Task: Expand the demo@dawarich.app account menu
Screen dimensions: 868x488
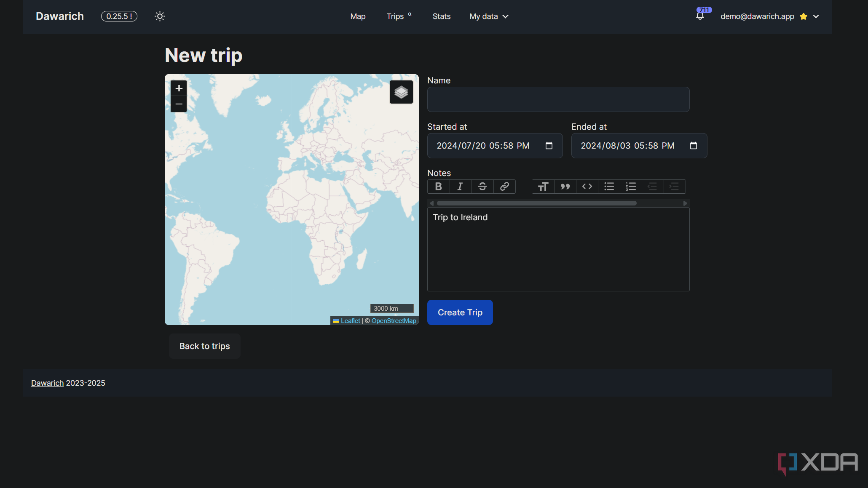Action: [769, 16]
